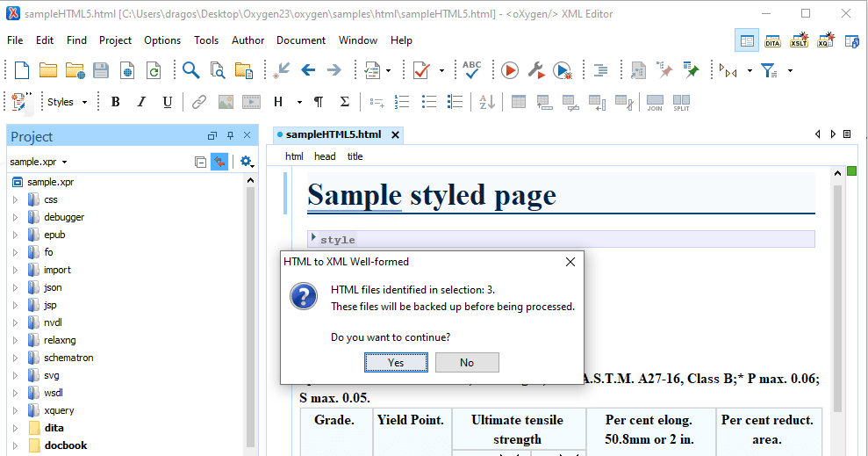Select the schematron folder in project tree

tap(68, 358)
